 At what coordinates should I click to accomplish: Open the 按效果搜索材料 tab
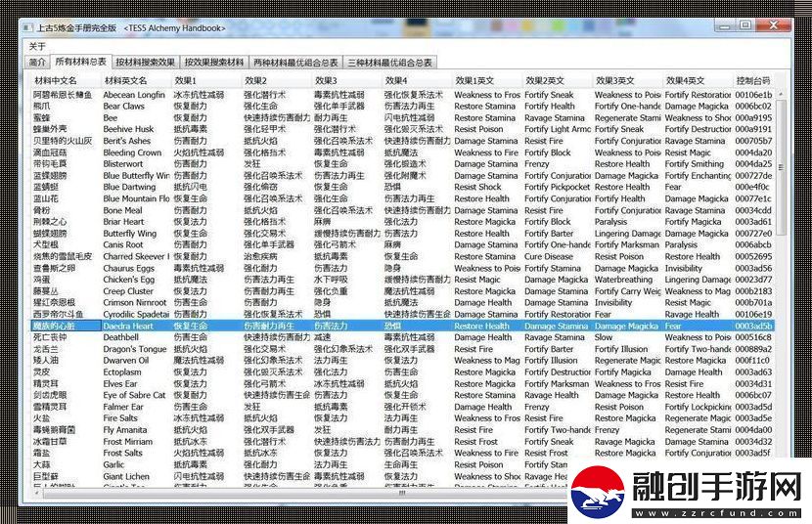pyautogui.click(x=214, y=63)
